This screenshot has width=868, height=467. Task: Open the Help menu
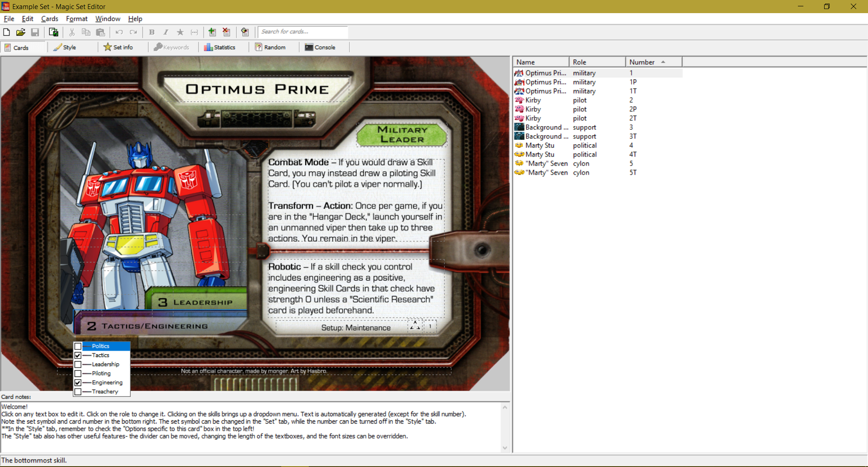pos(135,19)
